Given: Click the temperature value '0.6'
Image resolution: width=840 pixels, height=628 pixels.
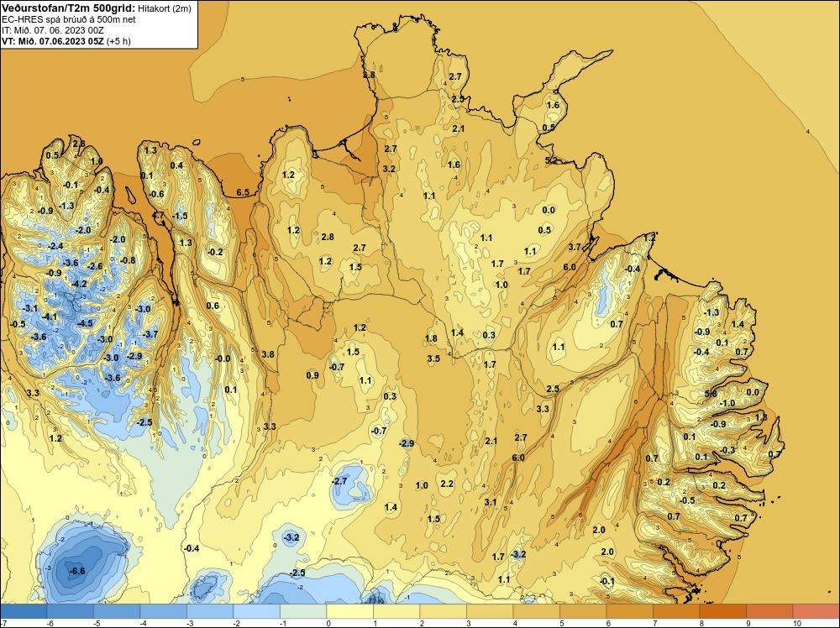Looking at the screenshot, I should (x=213, y=306).
